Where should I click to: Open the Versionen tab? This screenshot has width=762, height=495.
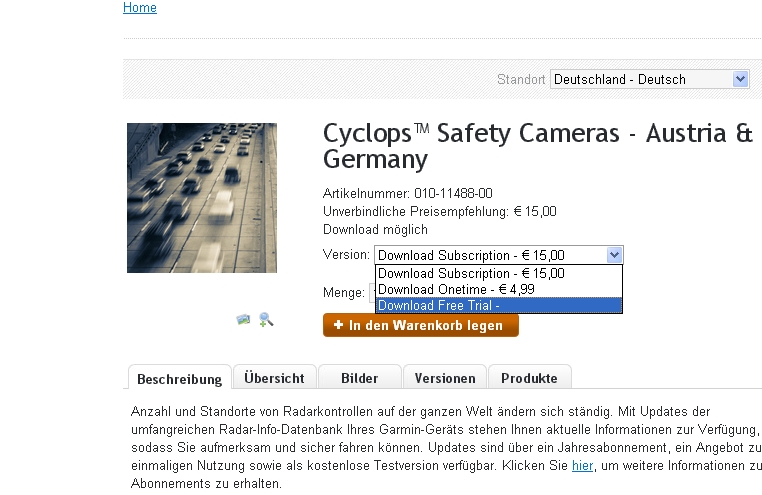(445, 378)
